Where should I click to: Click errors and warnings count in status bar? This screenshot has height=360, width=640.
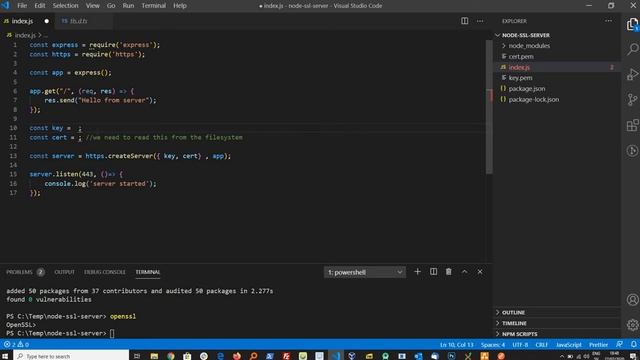[x=16, y=344]
